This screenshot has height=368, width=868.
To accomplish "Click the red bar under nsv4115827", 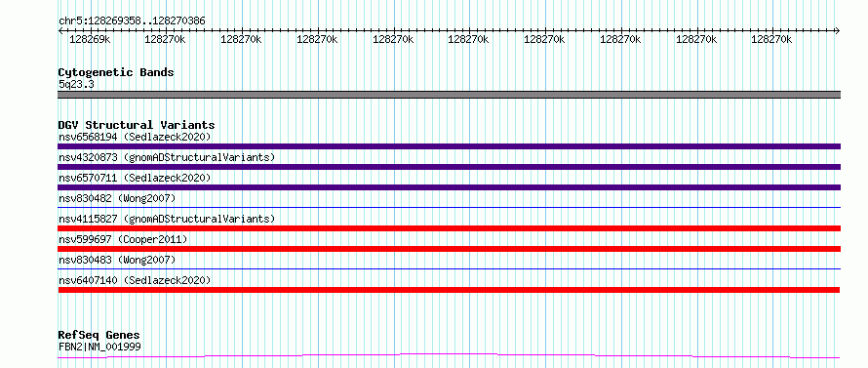I will pyautogui.click(x=449, y=228).
